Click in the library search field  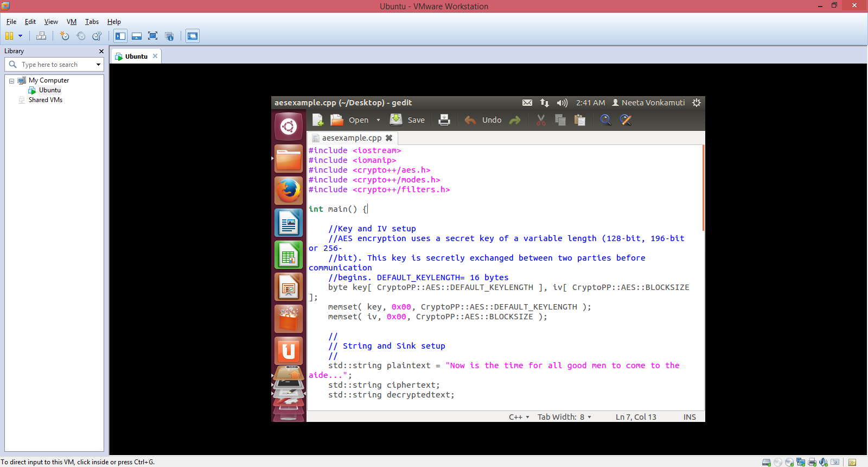pos(54,65)
